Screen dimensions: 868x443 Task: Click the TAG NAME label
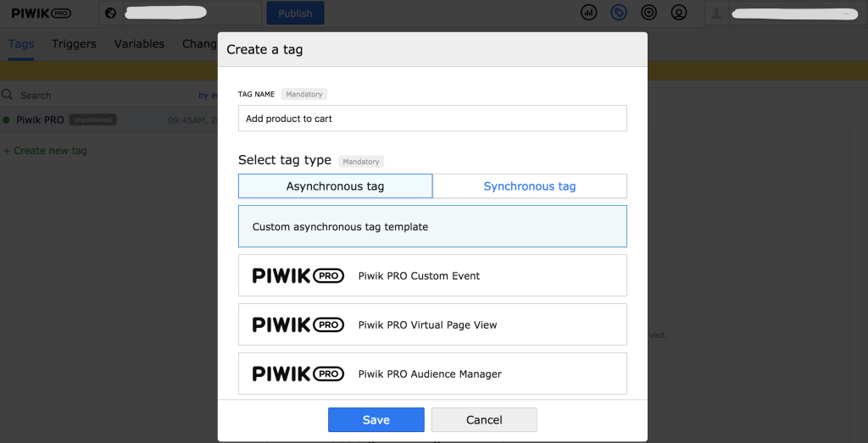tap(256, 94)
